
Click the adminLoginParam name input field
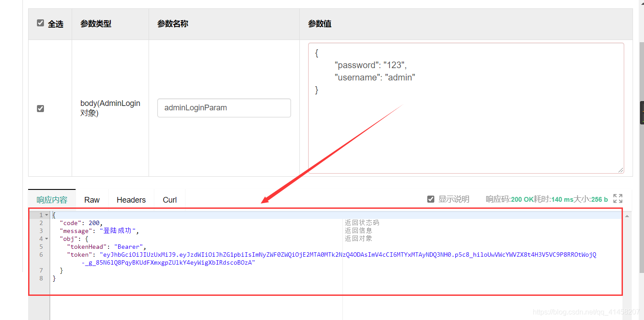(224, 108)
